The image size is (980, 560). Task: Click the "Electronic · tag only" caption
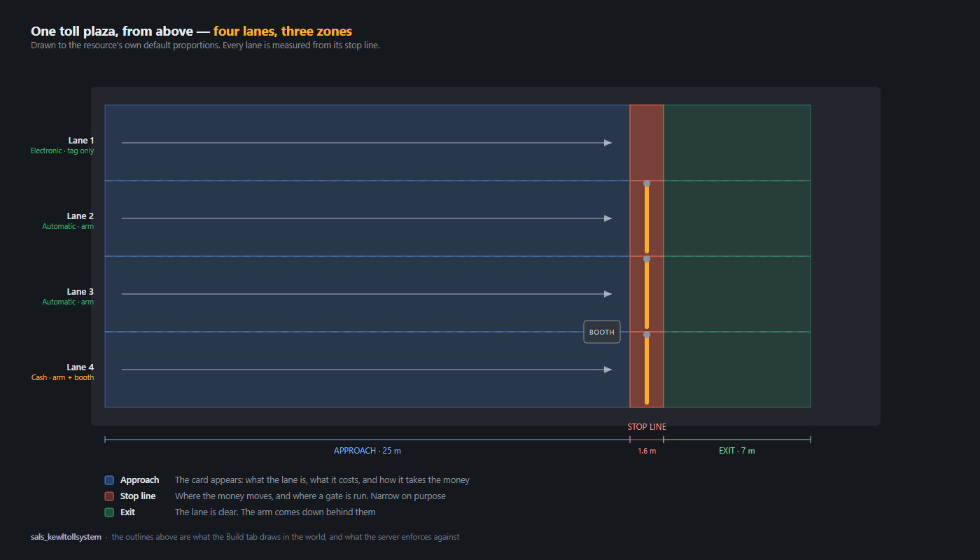[x=62, y=150]
